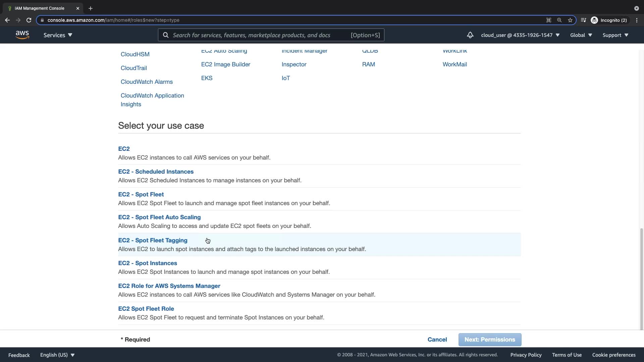Select the IAM Management Console tab
The image size is (644, 362).
coord(40,8)
